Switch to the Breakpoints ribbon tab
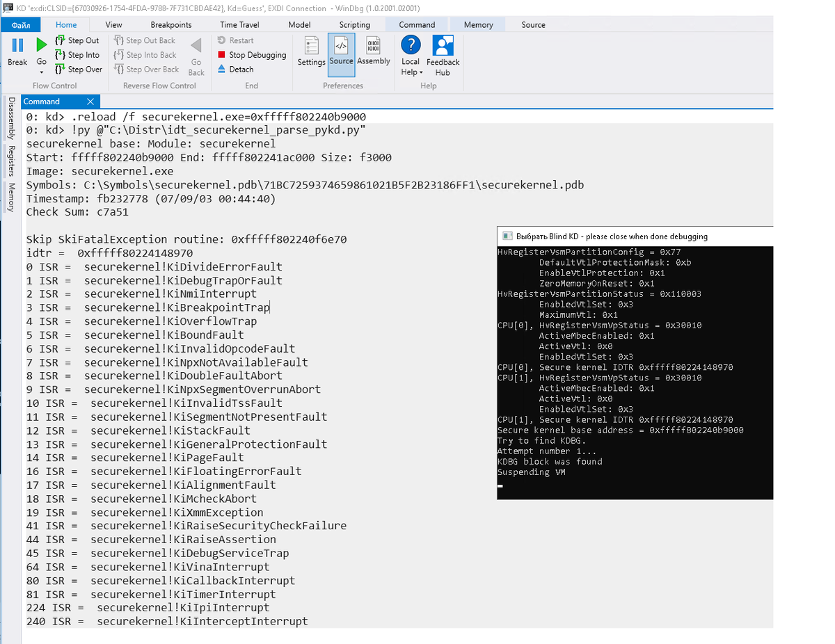835x644 pixels. pyautogui.click(x=171, y=25)
